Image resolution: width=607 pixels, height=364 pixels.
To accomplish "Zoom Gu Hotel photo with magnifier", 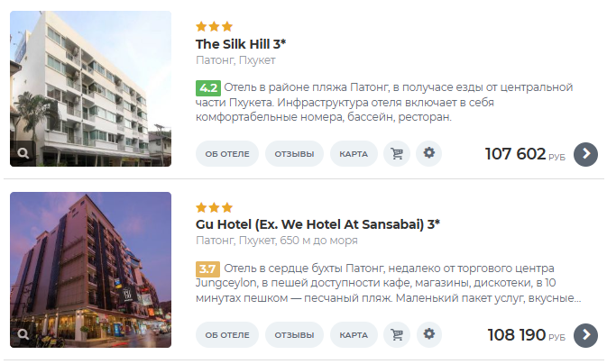I will [x=23, y=334].
